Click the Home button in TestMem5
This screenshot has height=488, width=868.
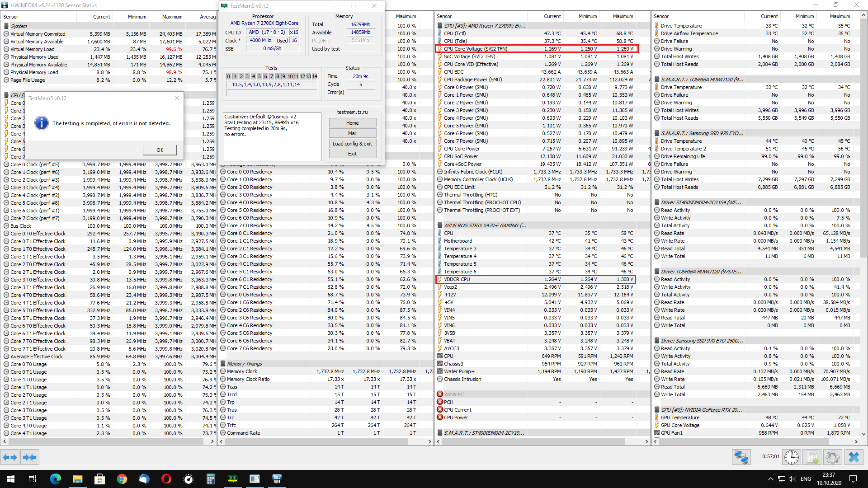click(352, 123)
